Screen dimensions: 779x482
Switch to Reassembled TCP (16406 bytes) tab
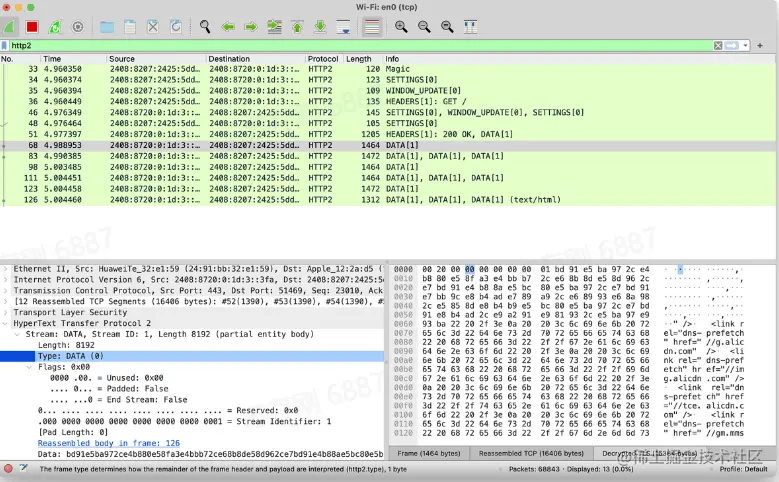coord(531,453)
